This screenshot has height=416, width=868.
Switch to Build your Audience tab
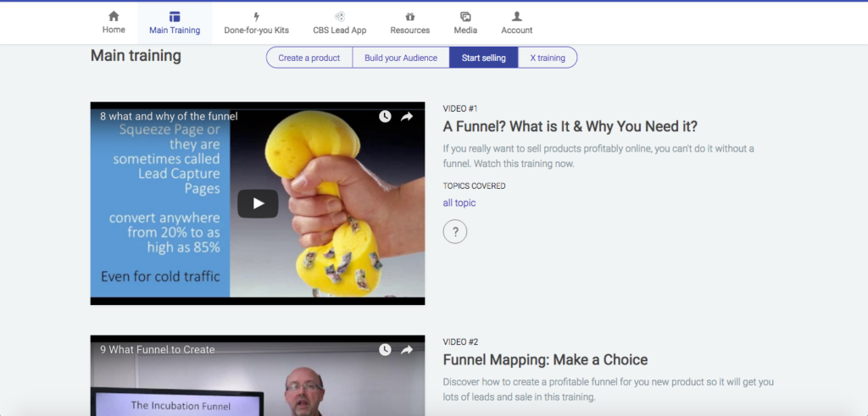pos(401,58)
